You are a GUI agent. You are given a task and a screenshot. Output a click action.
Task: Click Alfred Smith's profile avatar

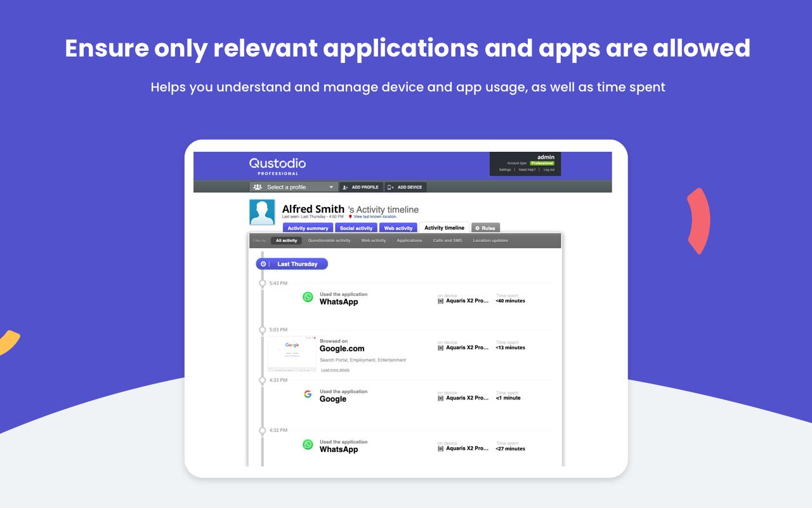[x=262, y=212]
